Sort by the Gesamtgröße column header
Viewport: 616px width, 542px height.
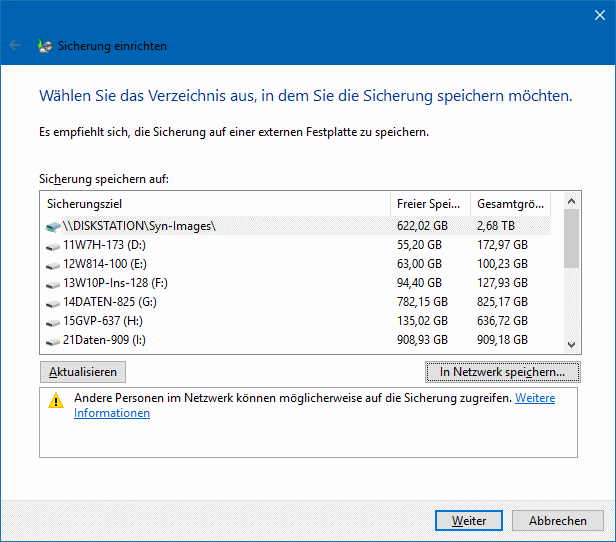[x=510, y=203]
